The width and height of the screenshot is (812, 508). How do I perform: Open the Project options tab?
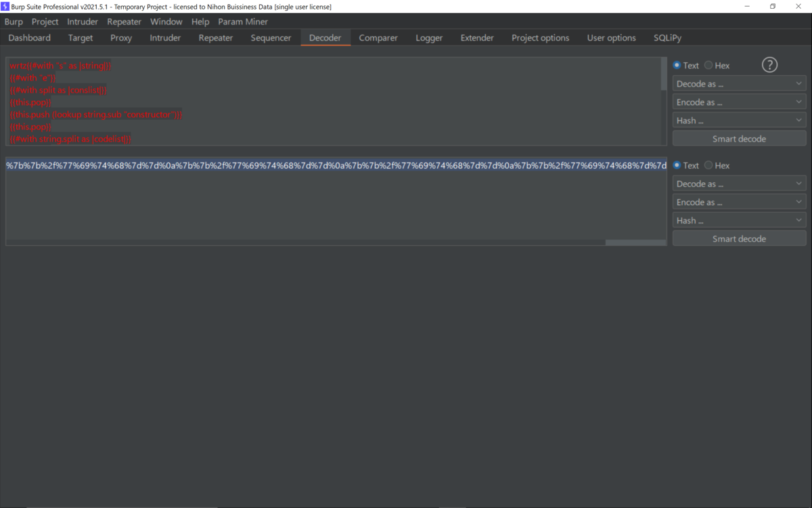pyautogui.click(x=541, y=38)
